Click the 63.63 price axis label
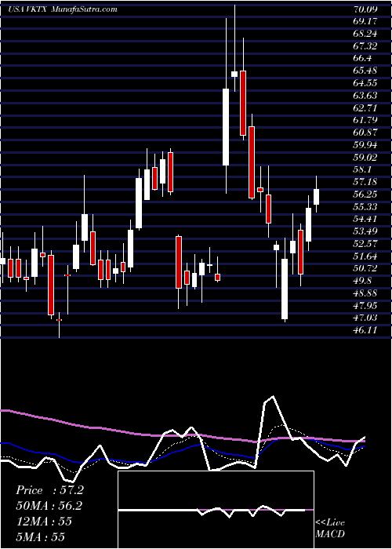This screenshot has width=392, height=549. [365, 95]
